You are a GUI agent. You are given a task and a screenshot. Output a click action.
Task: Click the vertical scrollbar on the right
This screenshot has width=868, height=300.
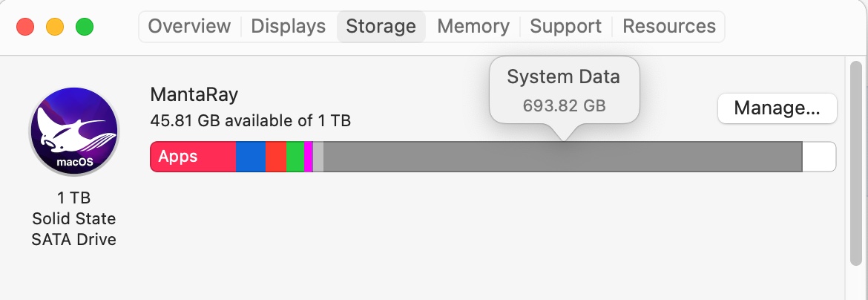point(855,163)
